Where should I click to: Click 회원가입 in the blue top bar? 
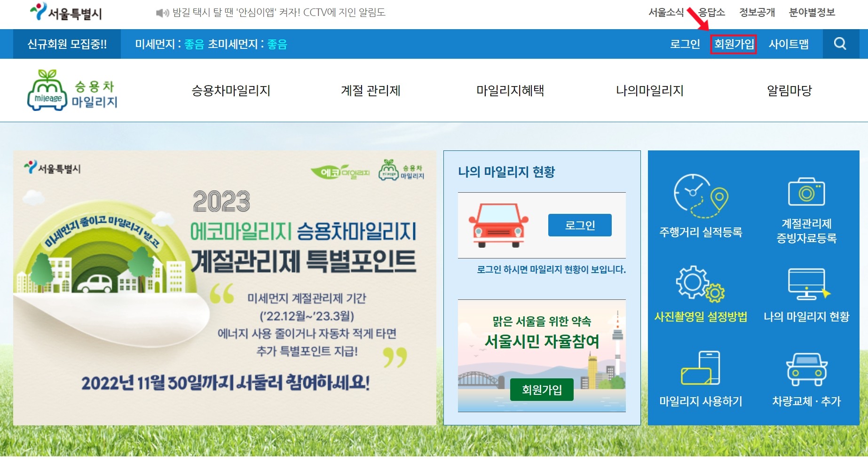pos(734,44)
